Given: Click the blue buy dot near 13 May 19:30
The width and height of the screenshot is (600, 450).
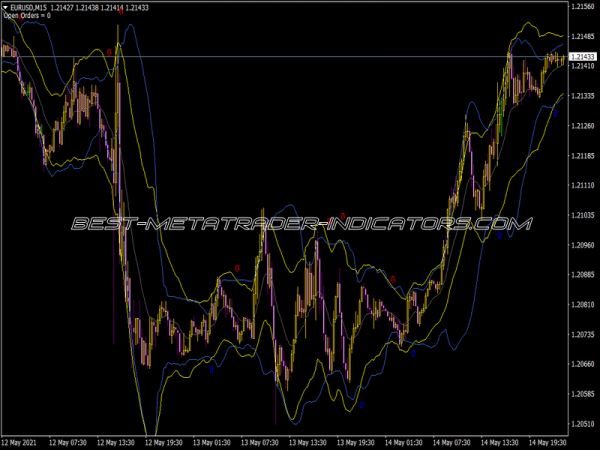Looking at the screenshot, I should pos(361,405).
